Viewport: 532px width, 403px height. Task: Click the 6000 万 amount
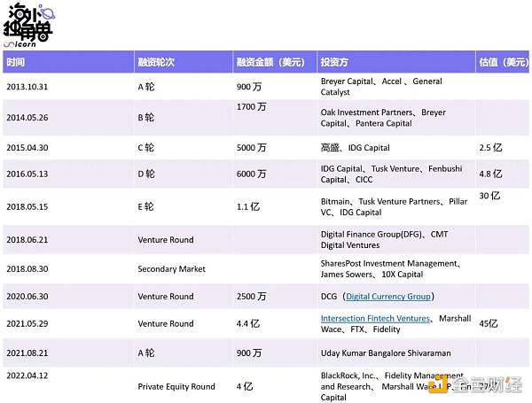[252, 174]
